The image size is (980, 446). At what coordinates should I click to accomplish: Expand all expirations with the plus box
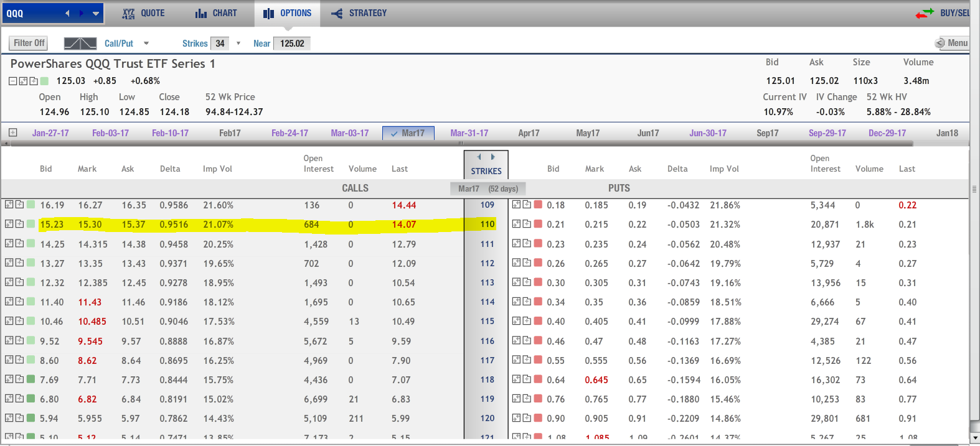point(12,132)
